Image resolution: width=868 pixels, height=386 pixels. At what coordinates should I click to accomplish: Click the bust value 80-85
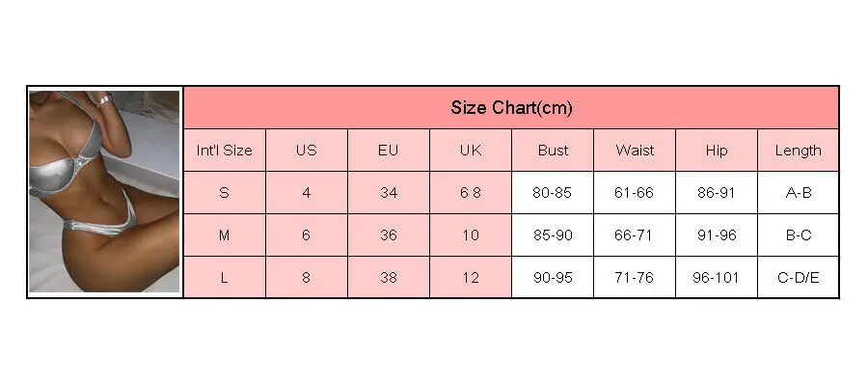coord(552,192)
